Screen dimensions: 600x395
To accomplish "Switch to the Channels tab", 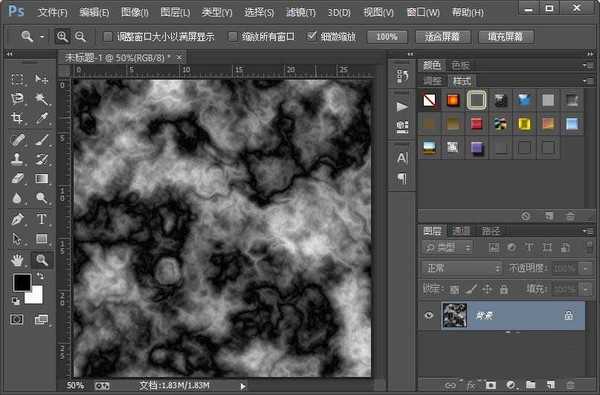I will tap(461, 231).
